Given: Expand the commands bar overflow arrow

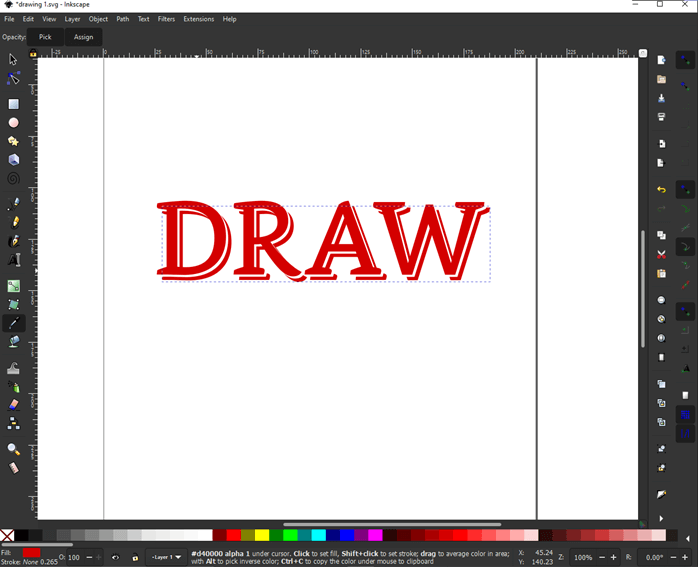Looking at the screenshot, I should 661,518.
